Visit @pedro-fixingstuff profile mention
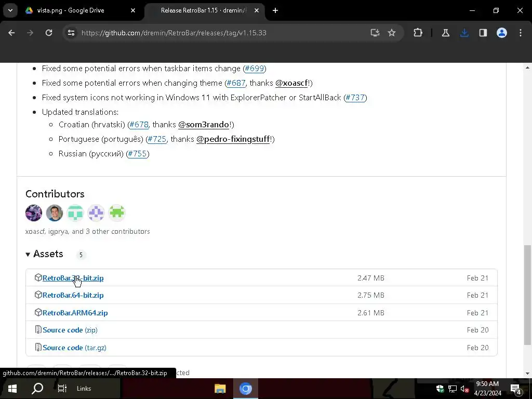The width and height of the screenshot is (532, 399). pos(233,139)
